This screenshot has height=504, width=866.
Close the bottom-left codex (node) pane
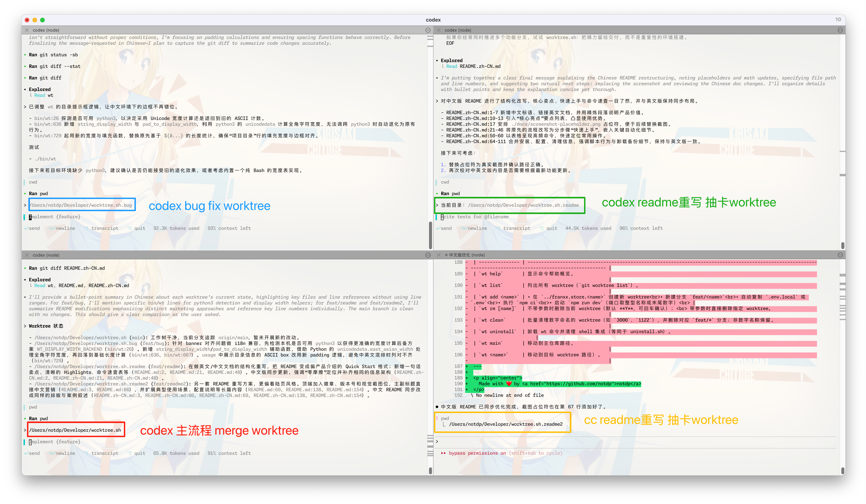tap(27, 255)
